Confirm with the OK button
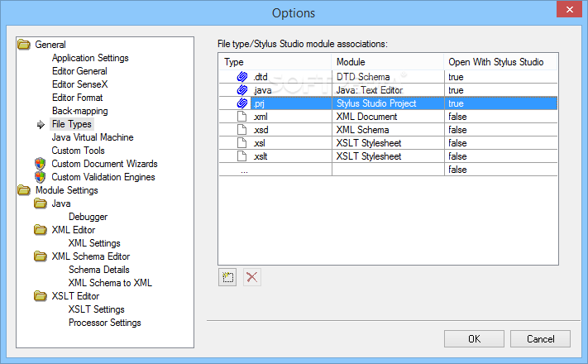 pyautogui.click(x=475, y=339)
